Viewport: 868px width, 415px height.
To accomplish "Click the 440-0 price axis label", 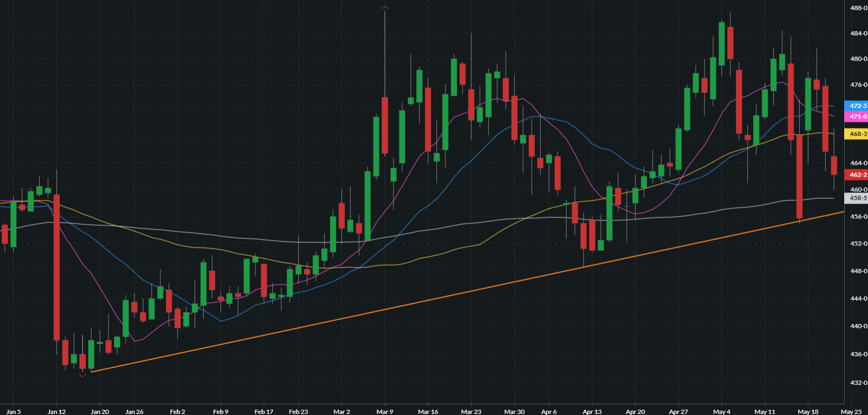I will pyautogui.click(x=858, y=326).
